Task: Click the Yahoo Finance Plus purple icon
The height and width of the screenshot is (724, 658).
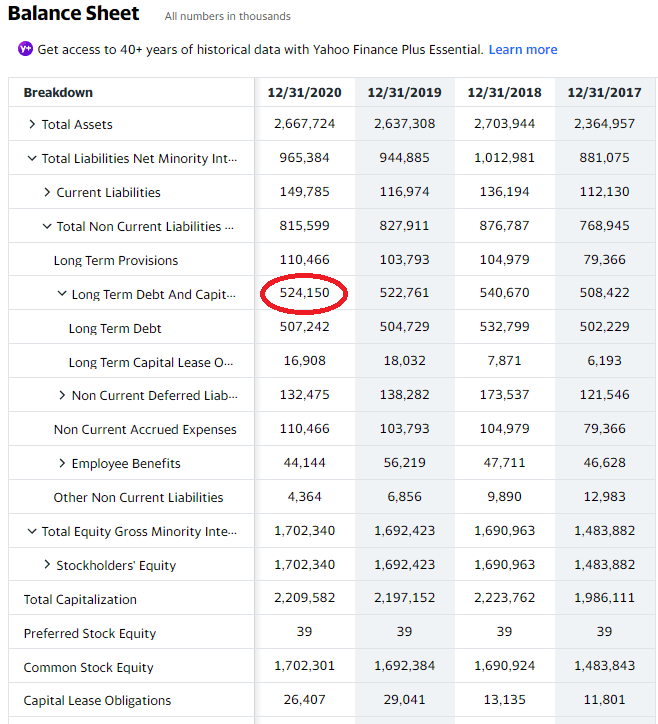Action: (26, 49)
